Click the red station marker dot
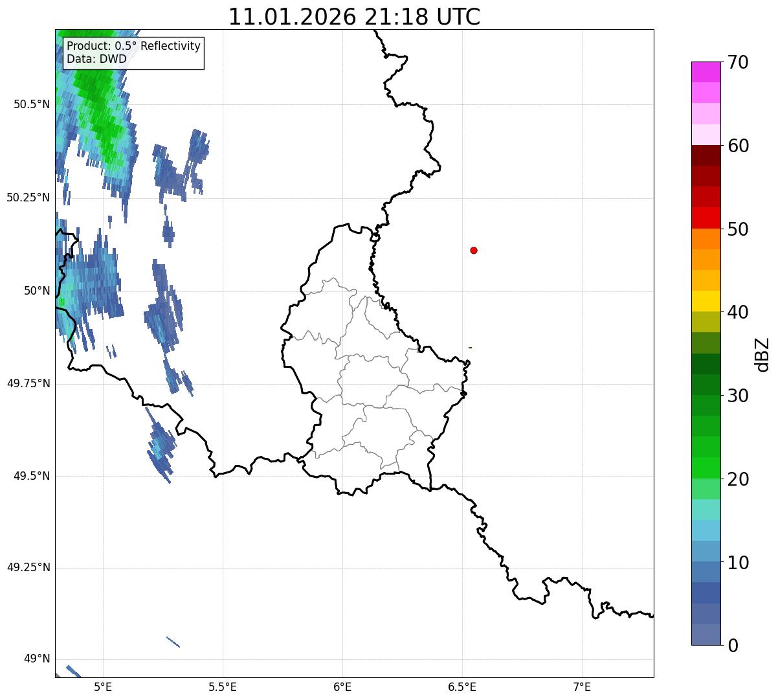The width and height of the screenshot is (778, 700). tap(474, 250)
